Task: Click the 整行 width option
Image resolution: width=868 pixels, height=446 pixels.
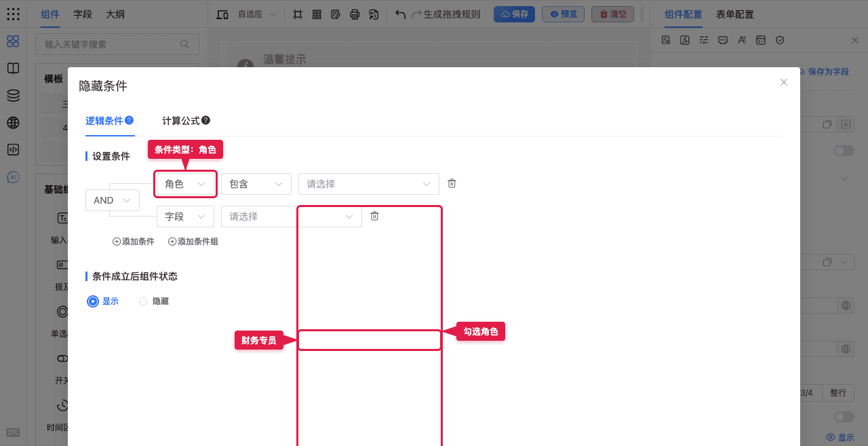Action: click(838, 393)
